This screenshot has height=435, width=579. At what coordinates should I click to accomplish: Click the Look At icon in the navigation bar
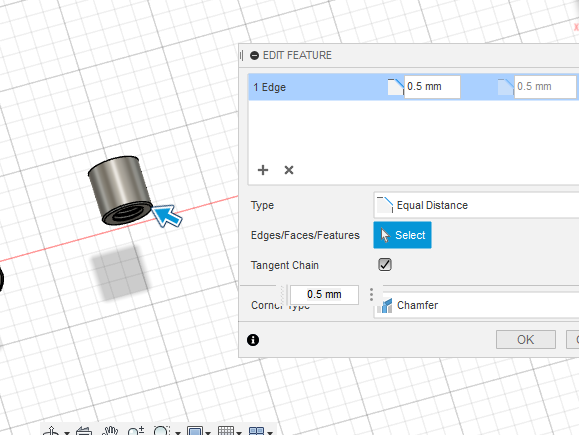point(84,431)
